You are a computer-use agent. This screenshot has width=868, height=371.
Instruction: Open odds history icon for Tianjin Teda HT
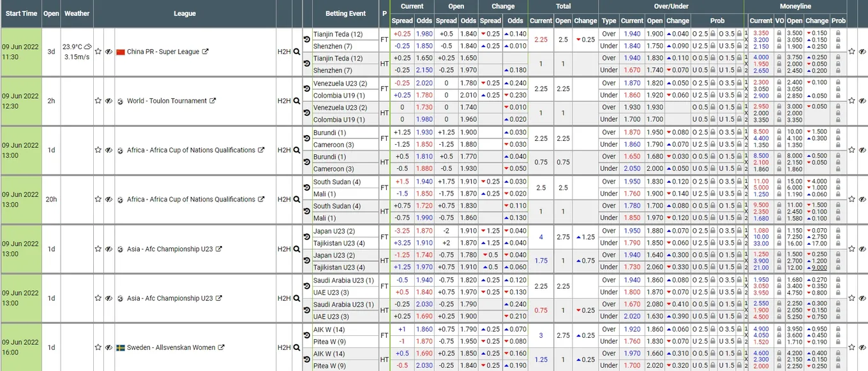point(307,64)
